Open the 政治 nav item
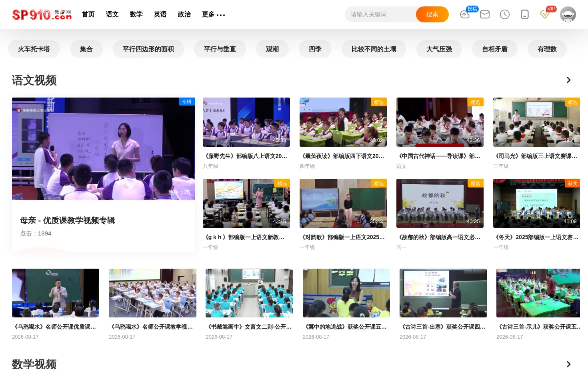This screenshot has width=588, height=369. pos(184,14)
